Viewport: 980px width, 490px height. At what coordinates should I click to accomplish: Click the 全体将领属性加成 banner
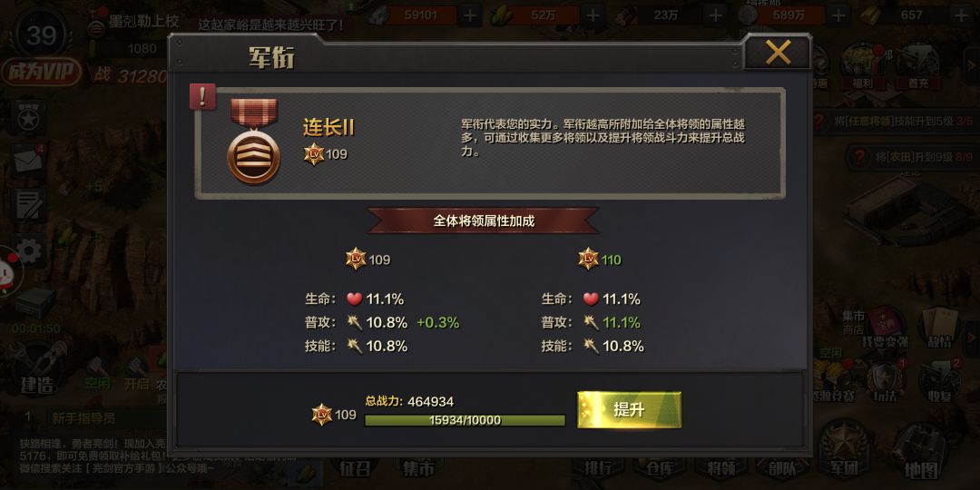tap(483, 220)
